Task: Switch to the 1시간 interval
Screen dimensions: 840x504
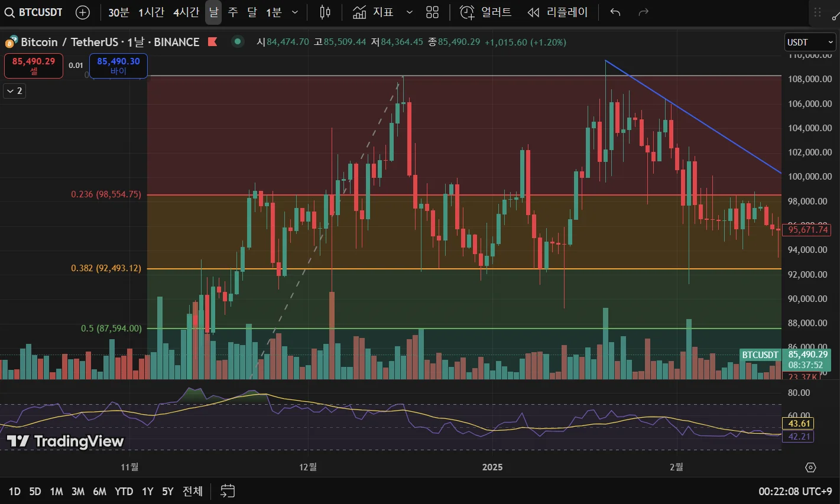Action: 151,12
